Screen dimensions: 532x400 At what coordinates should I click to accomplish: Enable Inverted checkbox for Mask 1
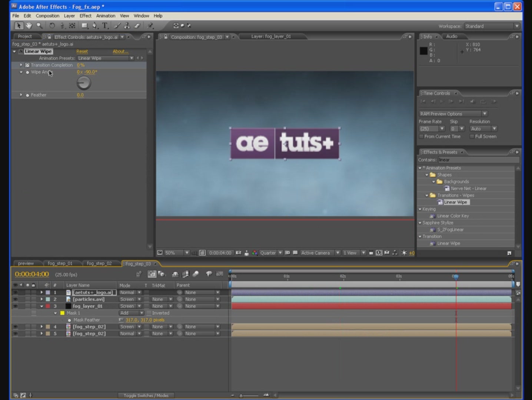[149, 313]
